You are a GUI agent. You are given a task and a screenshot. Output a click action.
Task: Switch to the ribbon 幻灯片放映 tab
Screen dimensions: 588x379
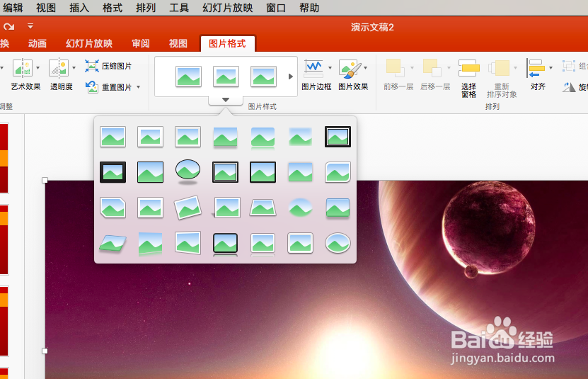89,44
